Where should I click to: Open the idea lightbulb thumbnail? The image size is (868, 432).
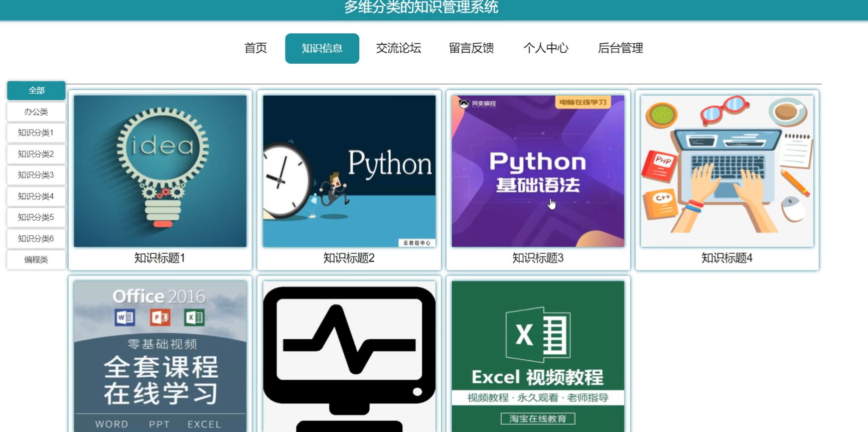160,171
